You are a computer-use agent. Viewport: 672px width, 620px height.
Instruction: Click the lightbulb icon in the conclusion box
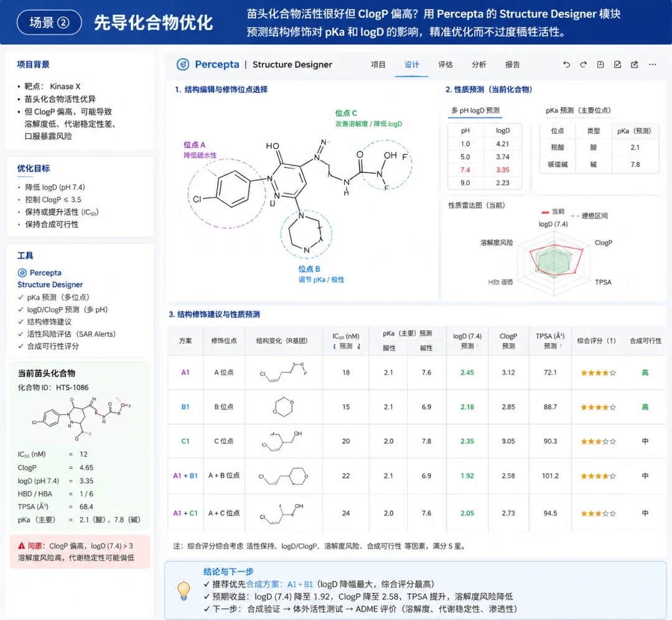coord(184,590)
